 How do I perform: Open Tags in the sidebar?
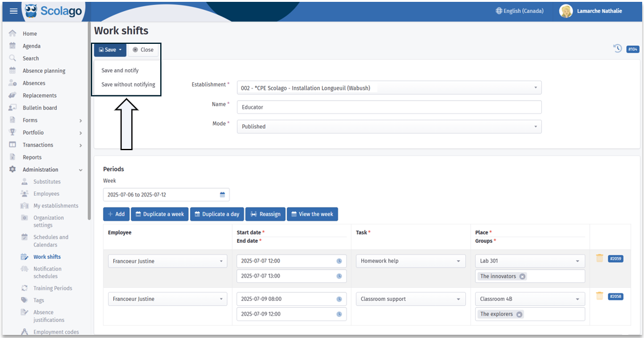coord(38,300)
